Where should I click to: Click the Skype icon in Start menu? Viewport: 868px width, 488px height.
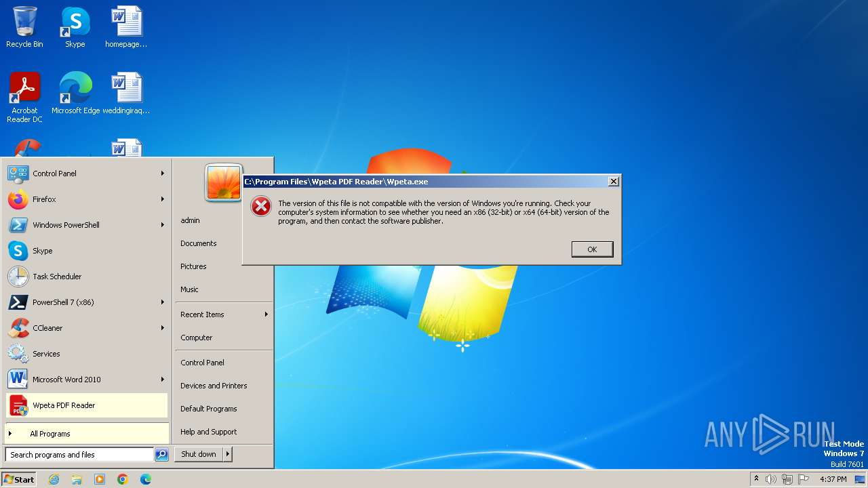(x=18, y=251)
